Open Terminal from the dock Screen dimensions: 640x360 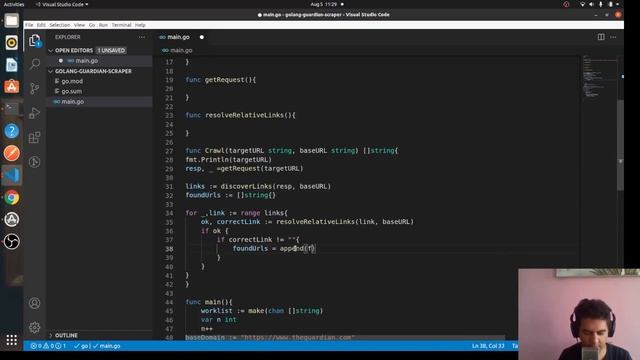coord(11,109)
